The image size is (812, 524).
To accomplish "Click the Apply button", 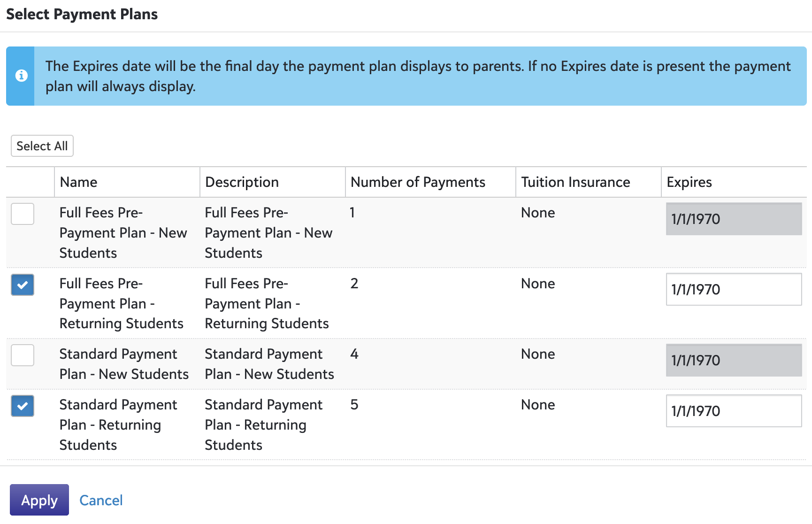I will [39, 500].
